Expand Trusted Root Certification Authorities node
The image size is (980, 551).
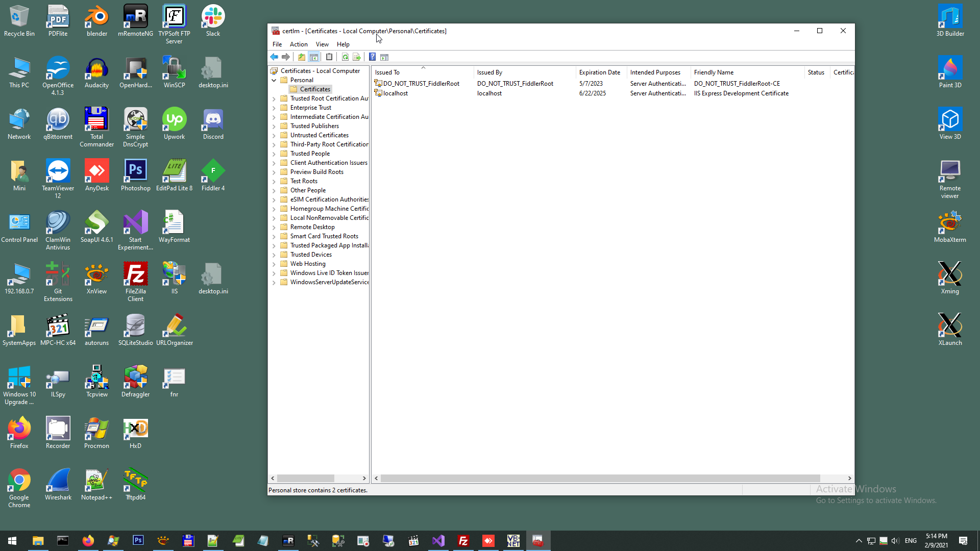click(274, 98)
